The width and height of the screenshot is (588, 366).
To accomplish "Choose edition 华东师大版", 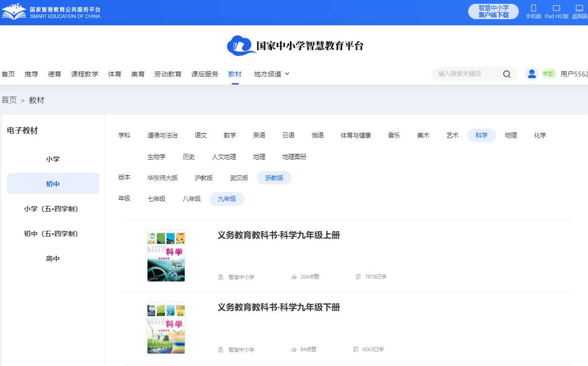I will (x=162, y=178).
